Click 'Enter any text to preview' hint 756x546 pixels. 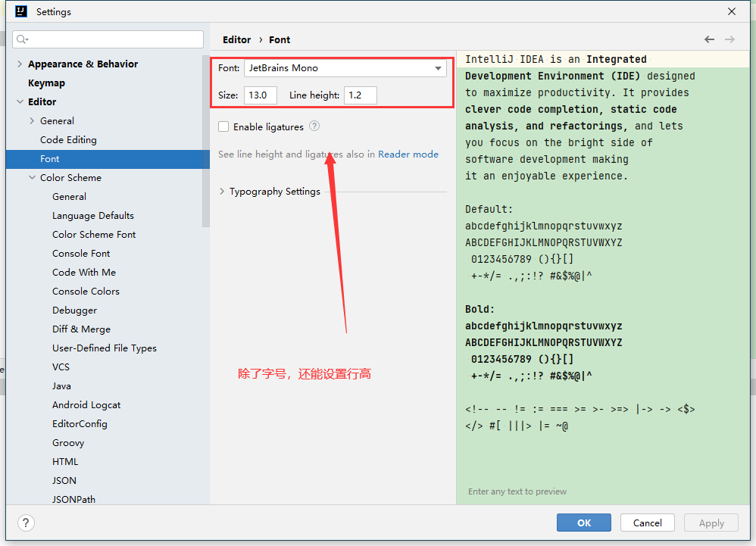(517, 491)
